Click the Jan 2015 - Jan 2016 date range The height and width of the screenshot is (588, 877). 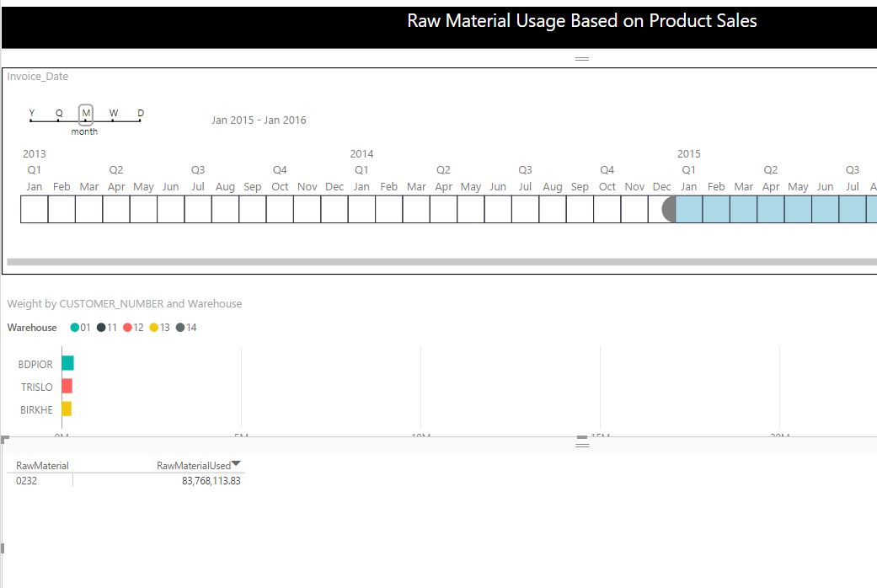click(x=259, y=120)
